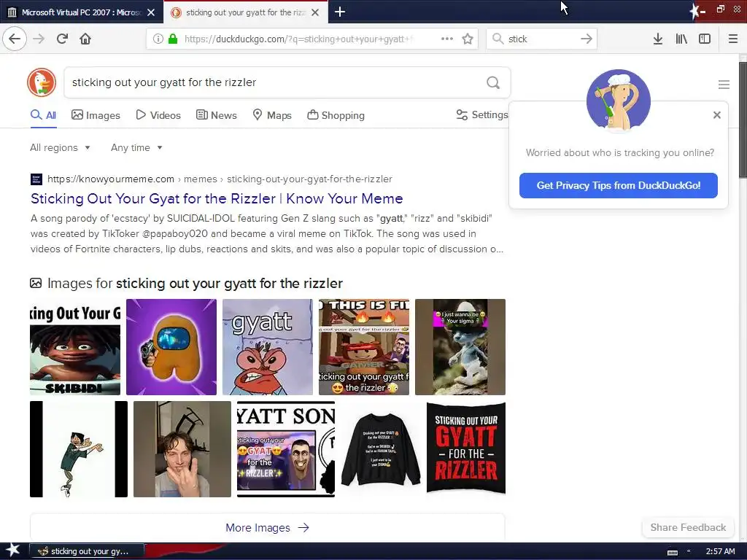Image resolution: width=747 pixels, height=560 pixels.
Task: Click the Share Feedback button
Action: click(688, 527)
